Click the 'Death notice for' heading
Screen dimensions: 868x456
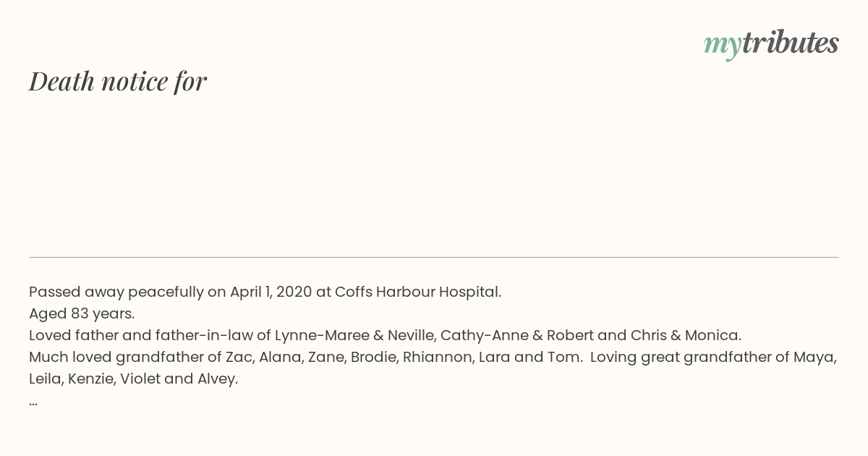(118, 81)
